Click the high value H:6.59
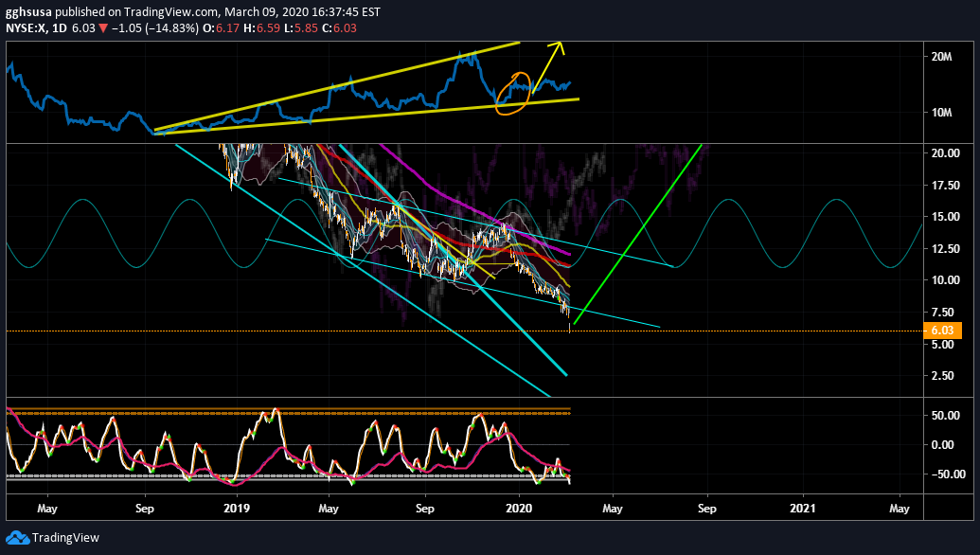 (262, 28)
